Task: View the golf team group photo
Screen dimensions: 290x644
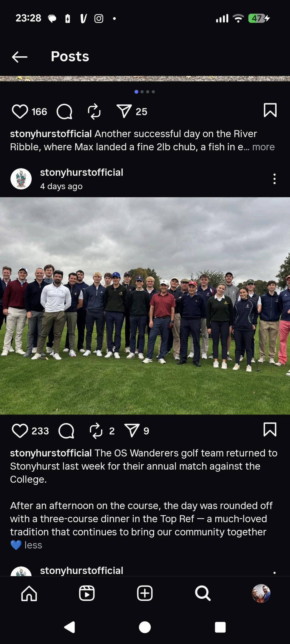Action: pyautogui.click(x=145, y=306)
